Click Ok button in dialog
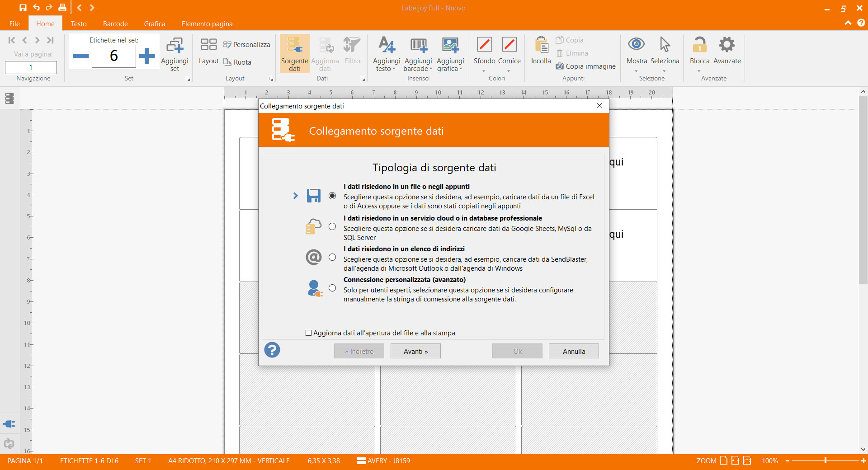The width and height of the screenshot is (868, 470). [x=517, y=351]
